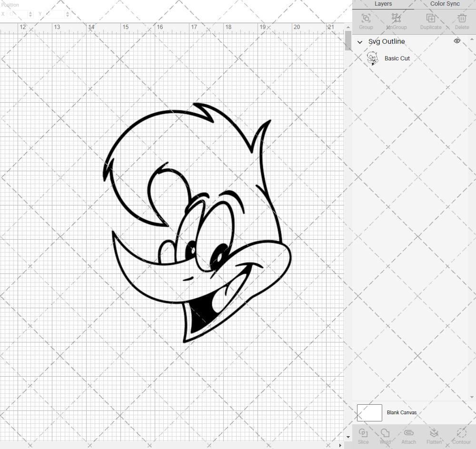Click the Attach icon
Screen dimensions: 476x449
pos(408,435)
